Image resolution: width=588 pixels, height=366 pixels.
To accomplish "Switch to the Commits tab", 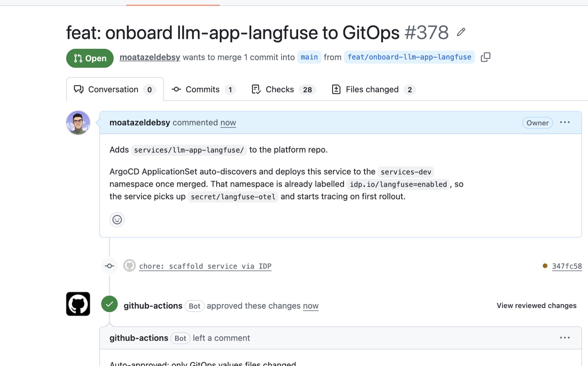I will [x=203, y=89].
